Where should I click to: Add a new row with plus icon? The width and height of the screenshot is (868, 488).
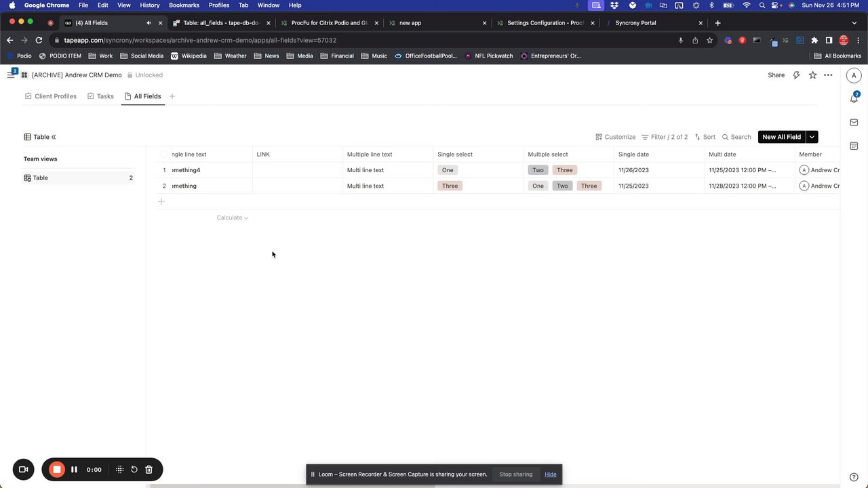[x=161, y=201]
